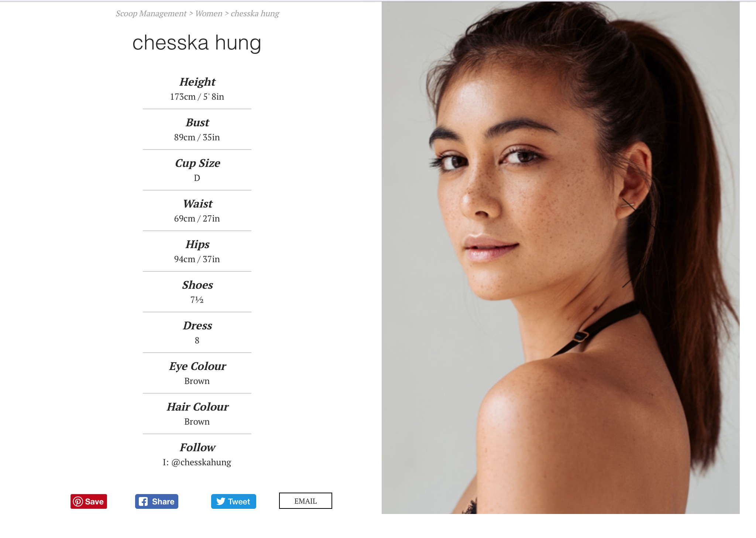Click the model portrait photo
Viewport: 756px width, 538px height.
(560, 258)
